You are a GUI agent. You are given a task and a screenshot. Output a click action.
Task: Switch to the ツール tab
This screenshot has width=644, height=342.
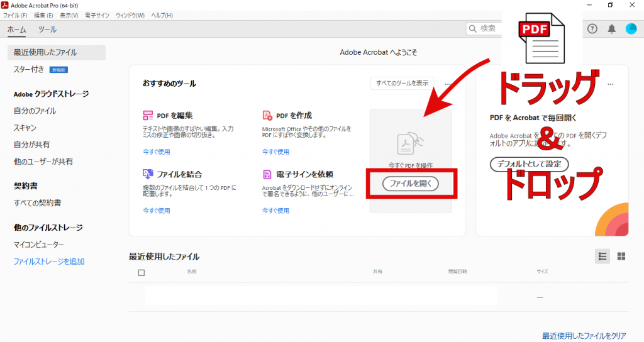click(x=47, y=30)
